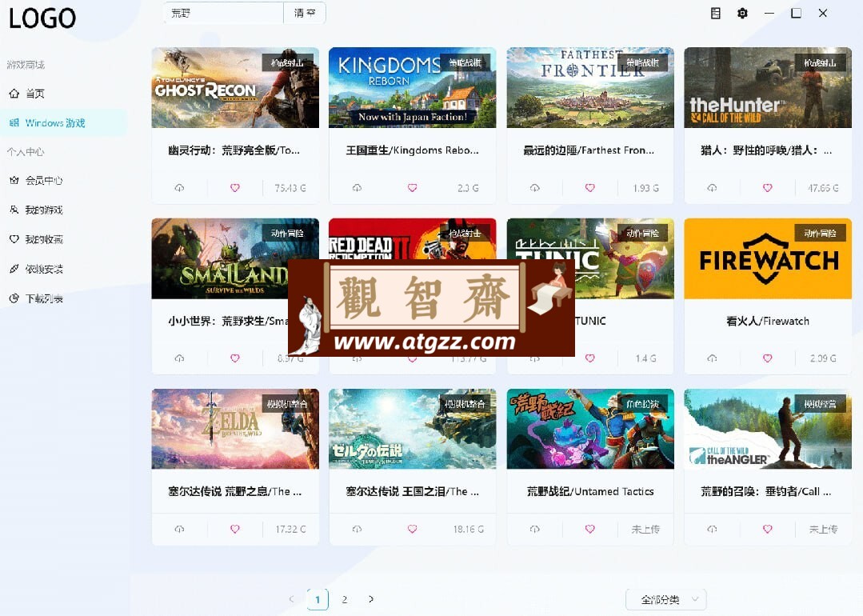Open 会员中心 member center
863x616 pixels.
63,181
